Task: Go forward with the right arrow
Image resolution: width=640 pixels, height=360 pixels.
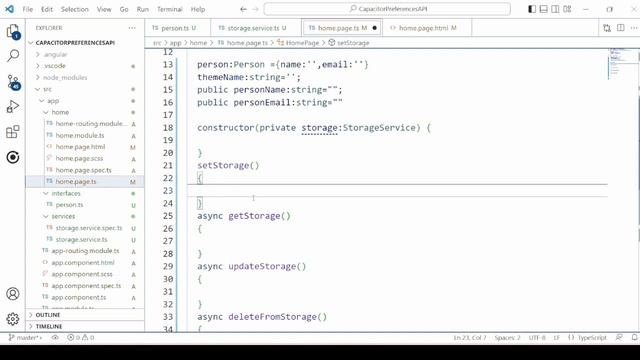Action: (256, 9)
